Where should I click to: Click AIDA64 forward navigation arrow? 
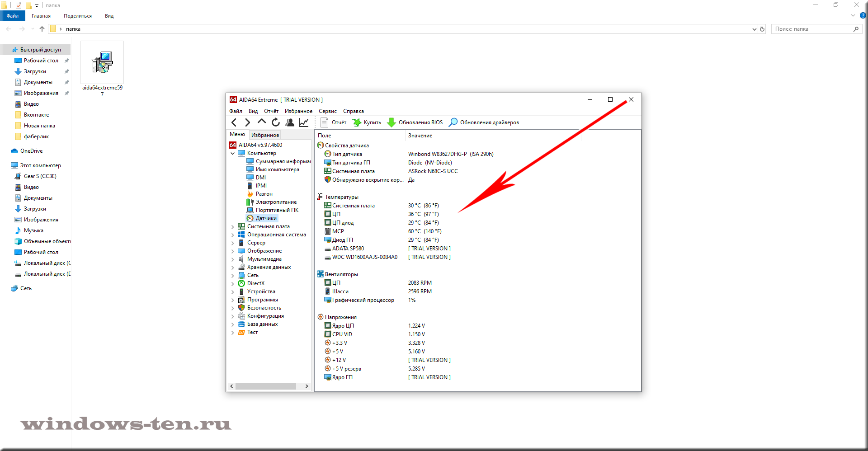point(247,122)
